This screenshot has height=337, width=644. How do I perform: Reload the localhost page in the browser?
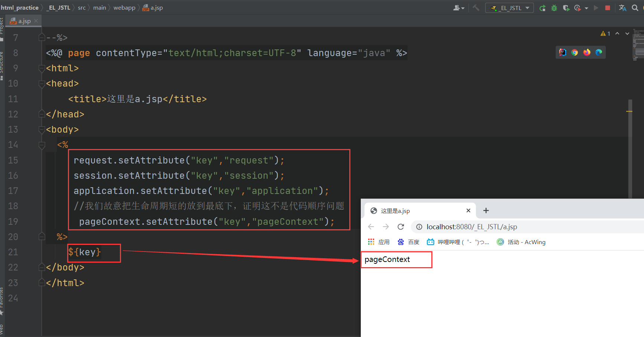pos(401,227)
